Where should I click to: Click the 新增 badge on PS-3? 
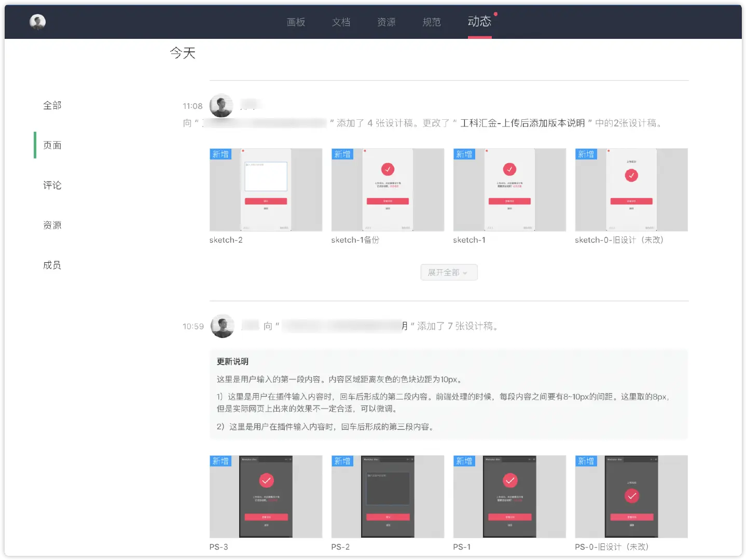pyautogui.click(x=220, y=461)
